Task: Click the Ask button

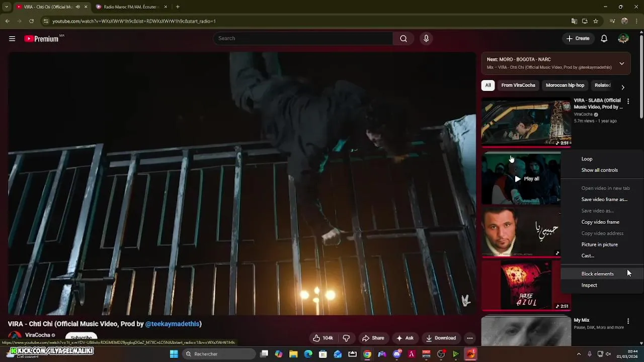Action: 405,338
